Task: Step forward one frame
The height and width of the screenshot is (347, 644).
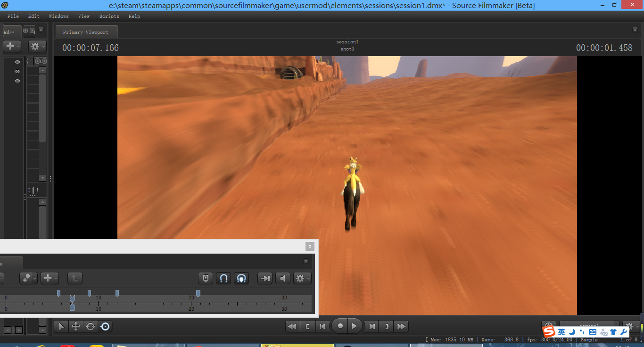Action: 372,326
